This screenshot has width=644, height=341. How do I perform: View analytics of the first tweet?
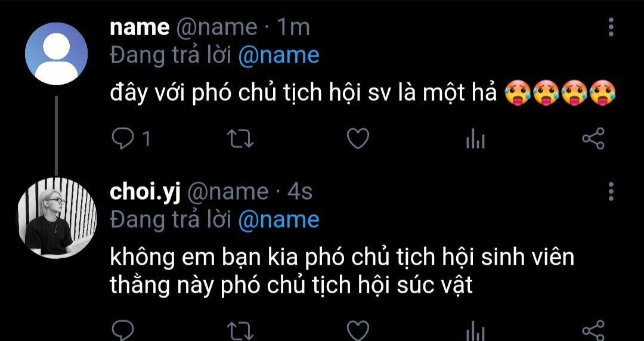[476, 139]
